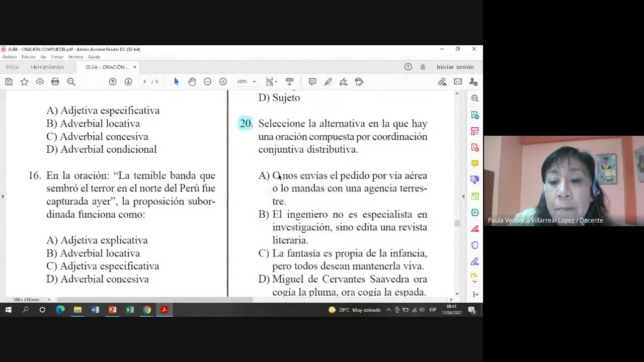
Task: Open the Ayuda menu
Action: tap(94, 57)
